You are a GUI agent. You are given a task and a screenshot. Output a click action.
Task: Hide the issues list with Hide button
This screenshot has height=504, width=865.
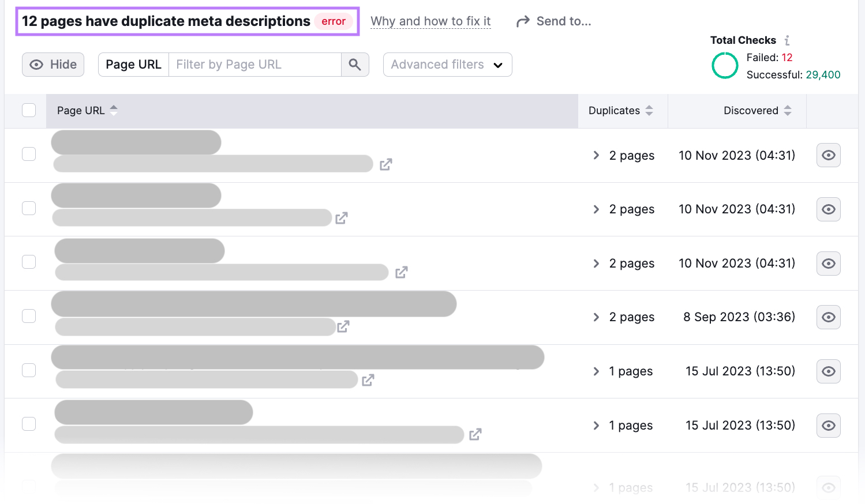(53, 64)
